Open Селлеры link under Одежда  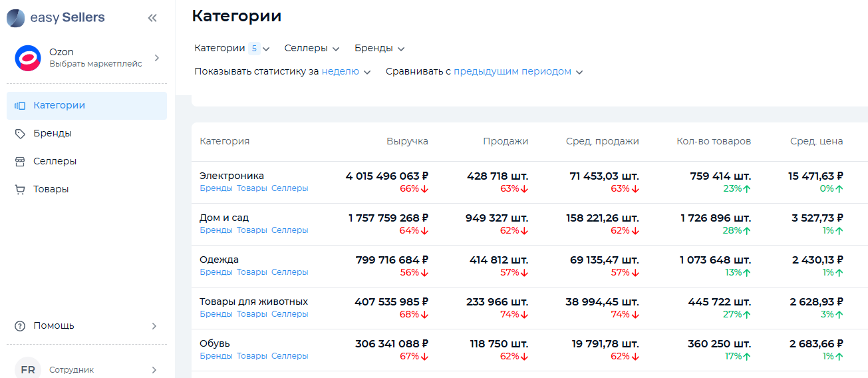pos(290,272)
